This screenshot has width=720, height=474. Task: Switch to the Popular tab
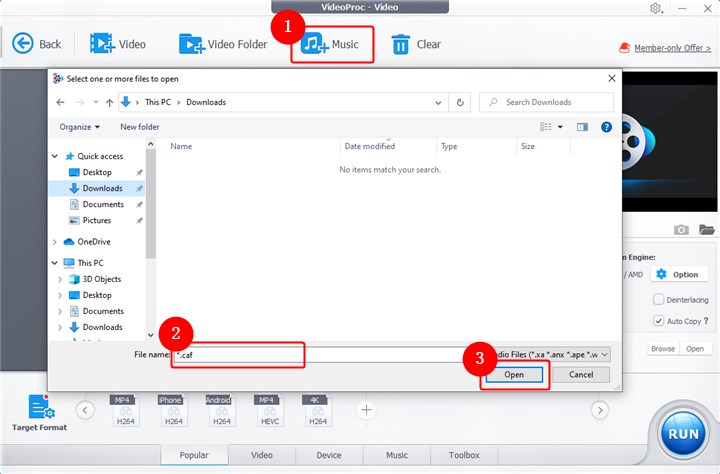194,455
